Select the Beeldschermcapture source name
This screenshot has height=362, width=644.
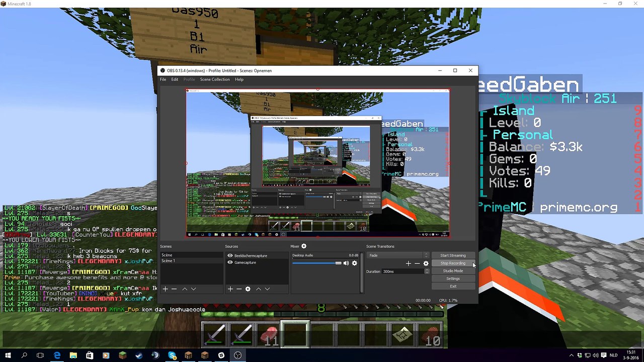point(251,256)
